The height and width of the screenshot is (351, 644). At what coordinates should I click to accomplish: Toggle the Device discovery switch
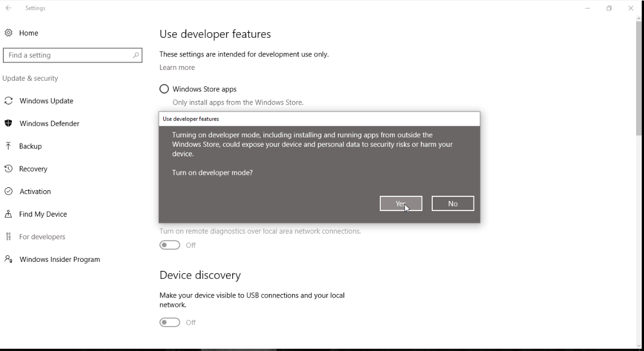[x=169, y=322]
